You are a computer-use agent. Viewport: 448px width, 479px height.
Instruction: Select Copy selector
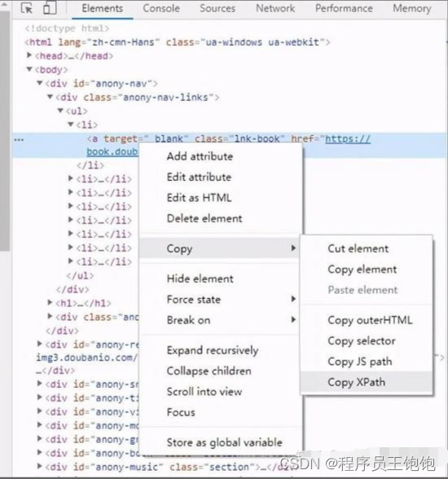click(362, 341)
